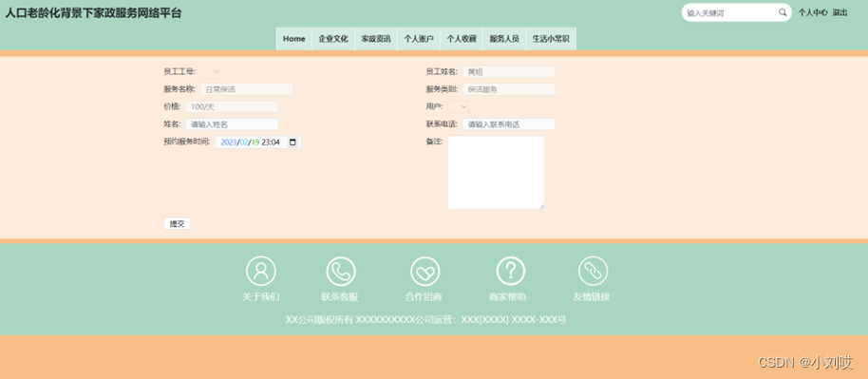Click the 联系客服 phone icon
The height and width of the screenshot is (379, 868).
341,272
